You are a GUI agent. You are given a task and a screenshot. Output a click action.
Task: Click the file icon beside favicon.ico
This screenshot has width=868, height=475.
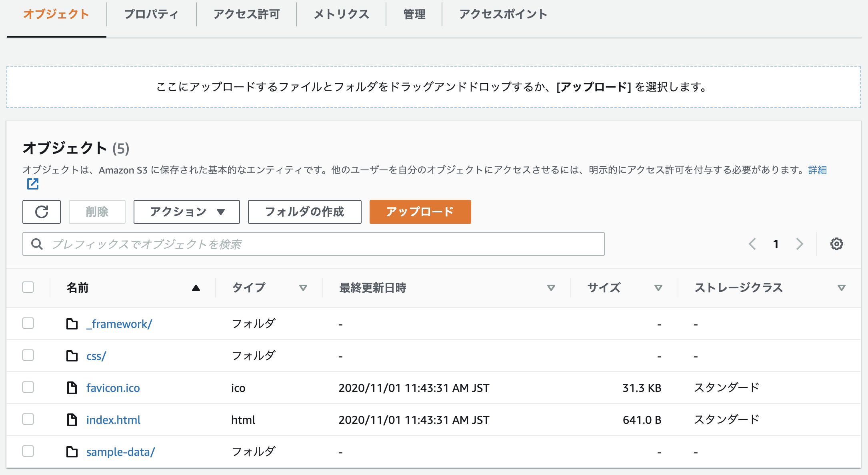click(x=72, y=387)
